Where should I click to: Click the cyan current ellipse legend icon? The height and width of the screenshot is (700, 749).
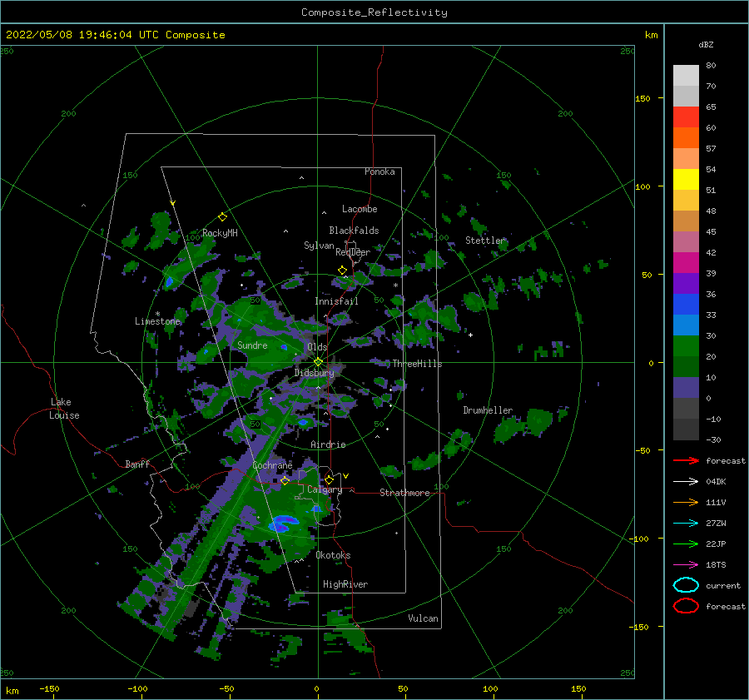[x=686, y=585]
